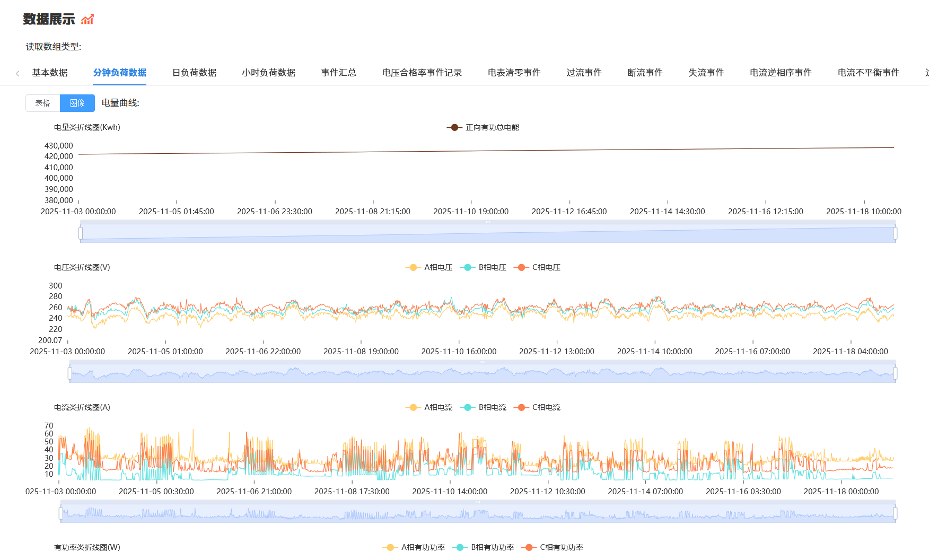This screenshot has width=929, height=560.
Task: Click the voltage chart zoom slider's right handle
Action: 895,373
